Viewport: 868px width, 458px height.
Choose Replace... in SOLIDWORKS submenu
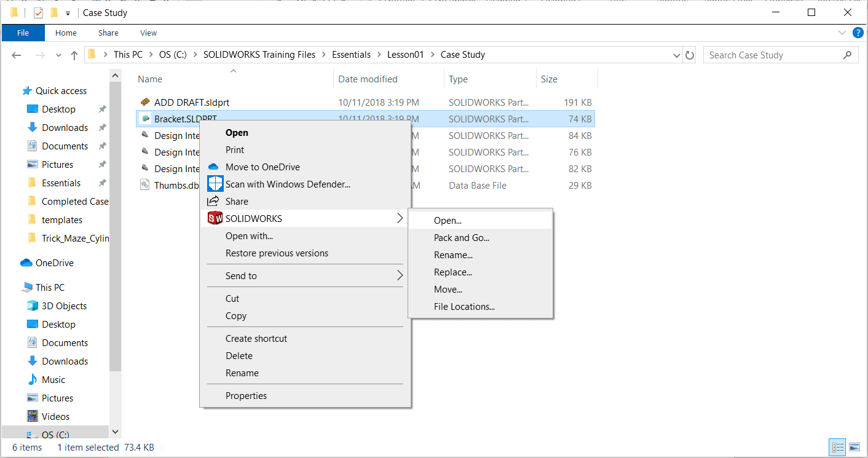pyautogui.click(x=480, y=272)
